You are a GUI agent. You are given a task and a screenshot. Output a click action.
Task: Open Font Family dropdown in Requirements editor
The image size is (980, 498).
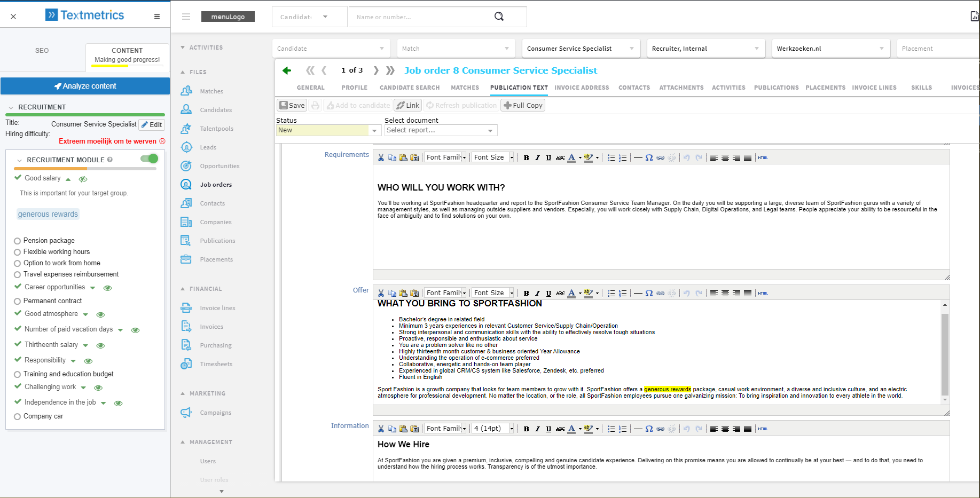[446, 157]
